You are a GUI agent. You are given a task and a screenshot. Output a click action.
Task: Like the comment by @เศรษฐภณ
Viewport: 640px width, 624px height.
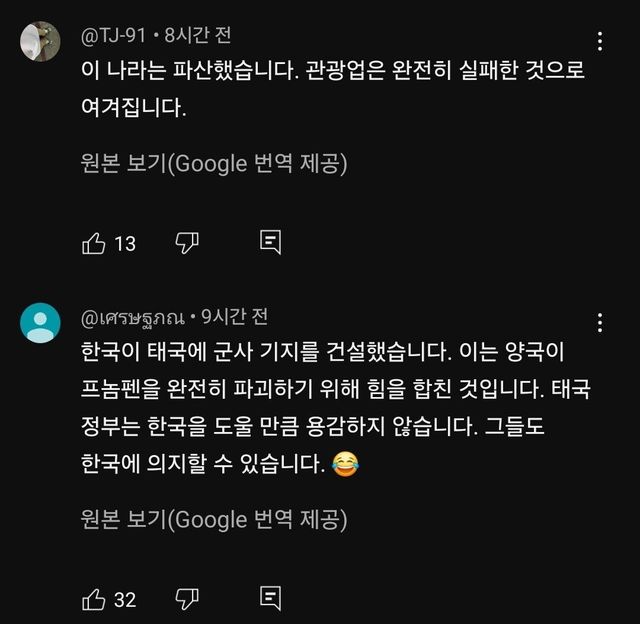point(94,599)
